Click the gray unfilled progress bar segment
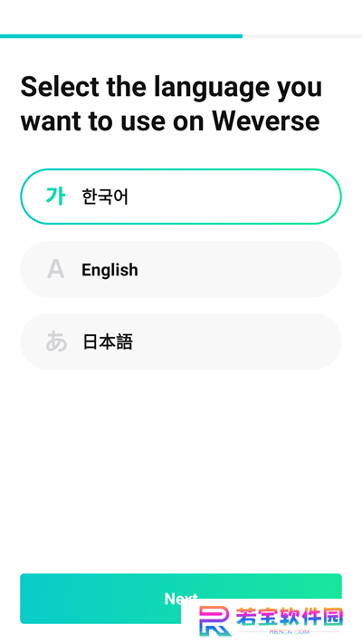Image resolution: width=362 pixels, height=644 pixels. [x=302, y=36]
